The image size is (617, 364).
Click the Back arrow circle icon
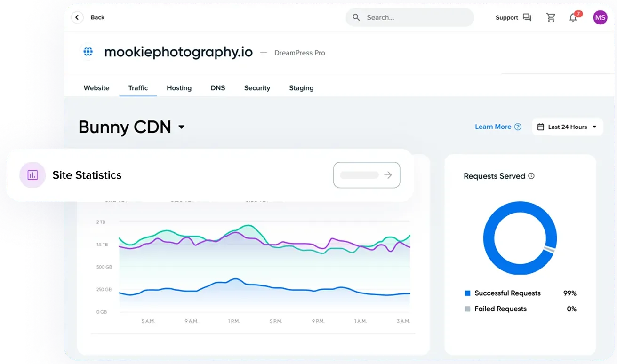pyautogui.click(x=77, y=17)
